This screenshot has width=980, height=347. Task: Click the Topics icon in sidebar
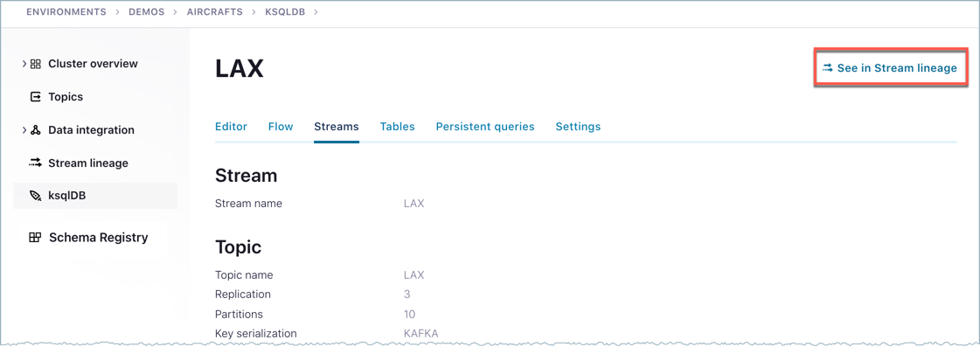click(x=36, y=97)
